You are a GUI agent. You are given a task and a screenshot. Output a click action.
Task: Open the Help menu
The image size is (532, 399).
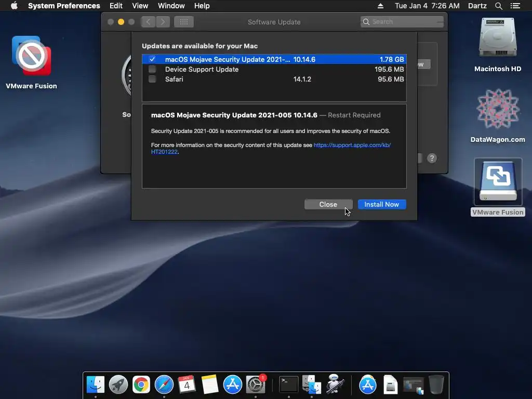(x=202, y=6)
